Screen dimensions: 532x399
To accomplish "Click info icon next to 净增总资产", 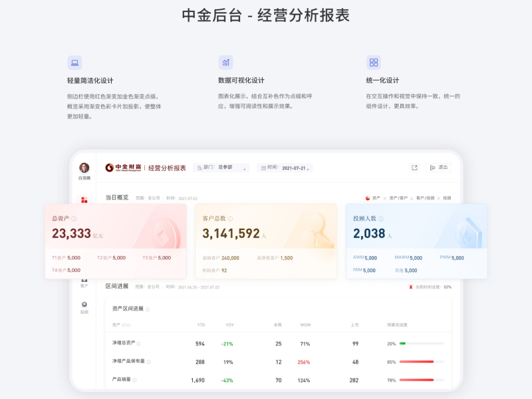I will coord(139,344).
